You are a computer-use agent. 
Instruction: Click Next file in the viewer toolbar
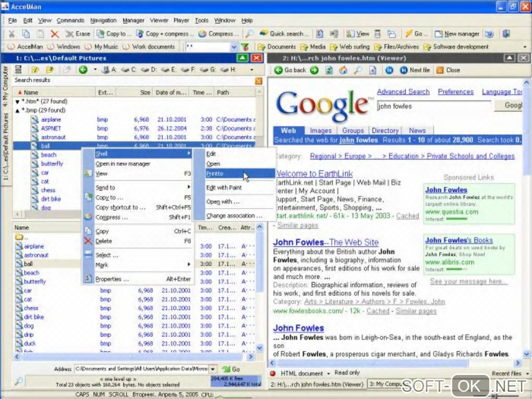tap(415, 70)
